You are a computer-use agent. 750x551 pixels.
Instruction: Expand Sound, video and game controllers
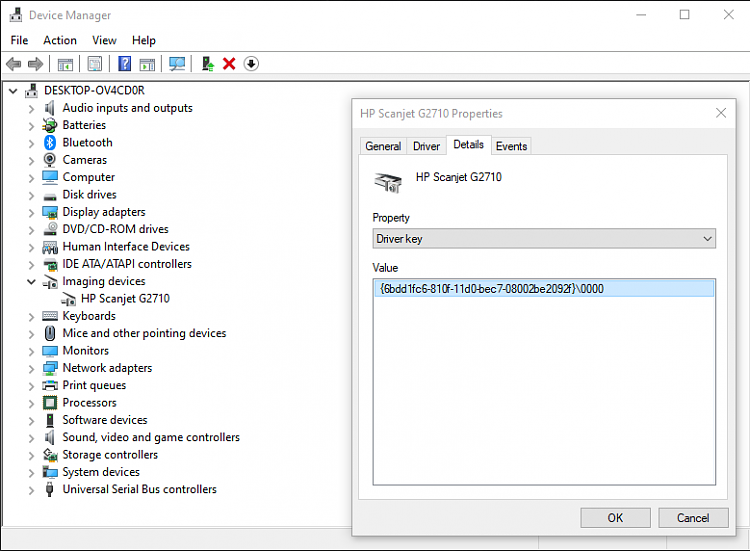(x=31, y=438)
